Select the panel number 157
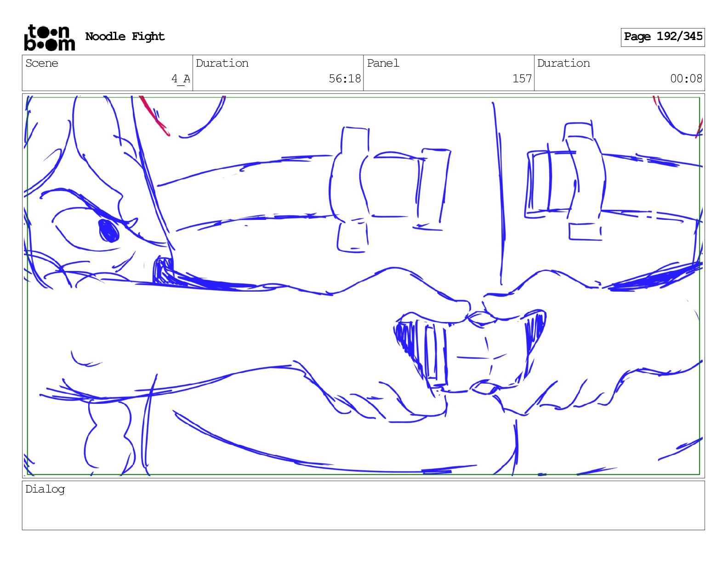The width and height of the screenshot is (728, 563). pyautogui.click(x=522, y=79)
